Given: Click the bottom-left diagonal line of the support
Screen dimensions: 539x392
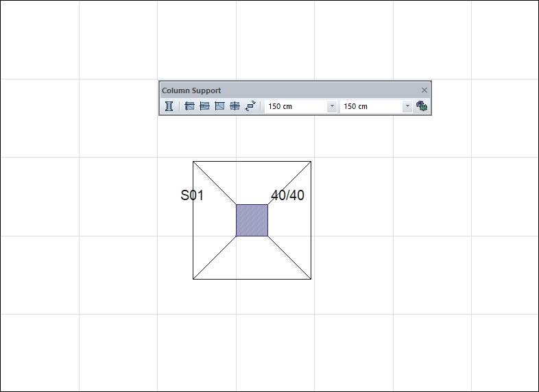Looking at the screenshot, I should [214, 258].
